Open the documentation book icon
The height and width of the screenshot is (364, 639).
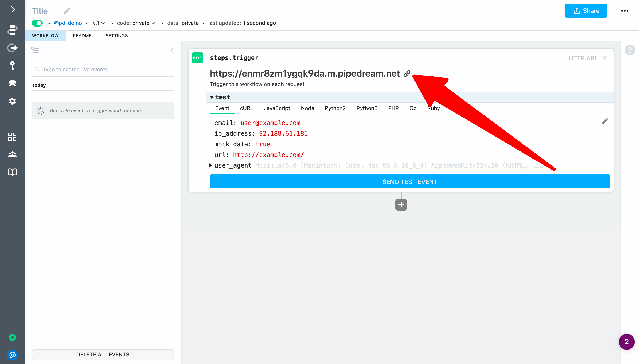pyautogui.click(x=12, y=172)
